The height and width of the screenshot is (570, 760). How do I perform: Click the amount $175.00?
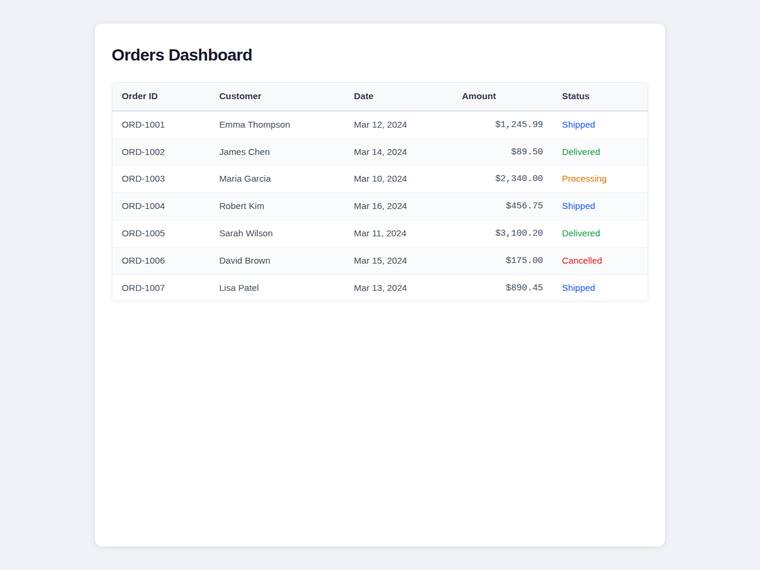pyautogui.click(x=524, y=260)
